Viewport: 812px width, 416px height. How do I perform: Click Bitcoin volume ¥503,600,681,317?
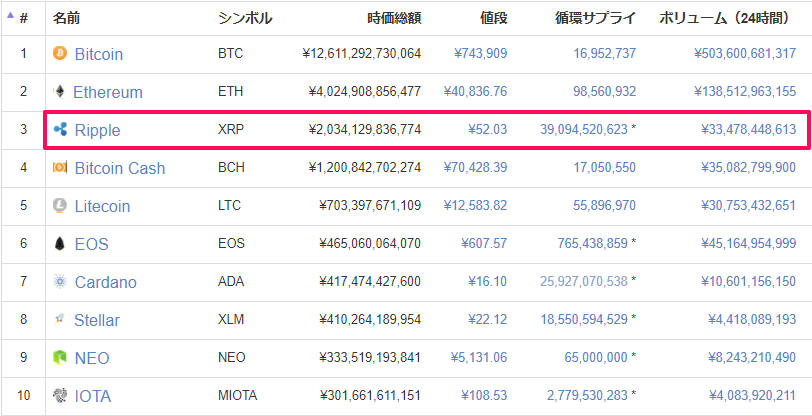[x=745, y=53]
